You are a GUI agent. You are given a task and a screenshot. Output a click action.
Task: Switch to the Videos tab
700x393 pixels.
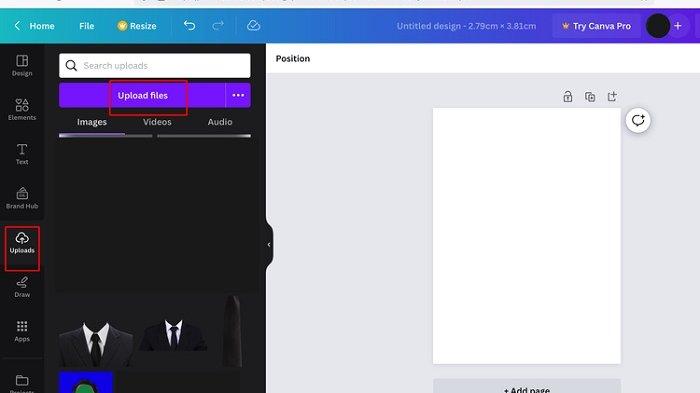click(157, 122)
